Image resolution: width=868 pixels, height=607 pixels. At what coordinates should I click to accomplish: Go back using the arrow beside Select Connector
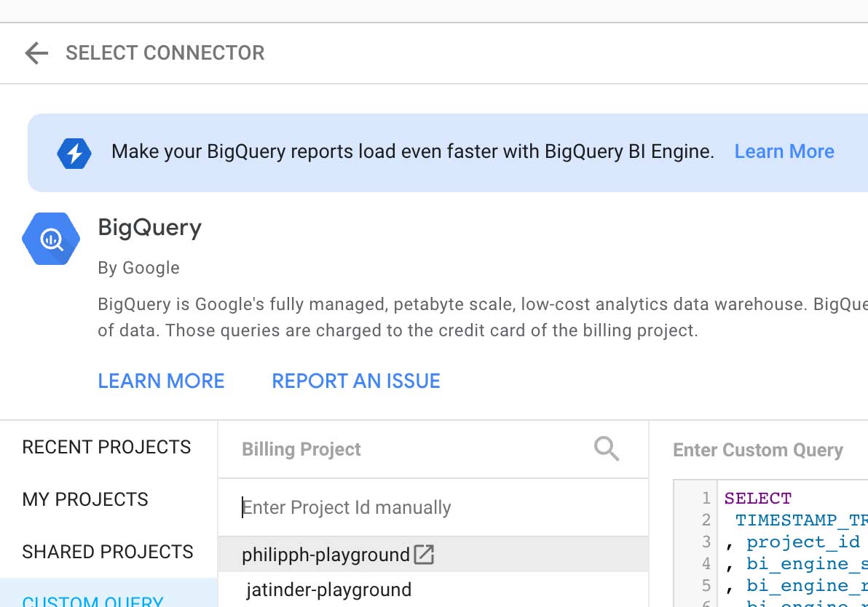coord(36,53)
